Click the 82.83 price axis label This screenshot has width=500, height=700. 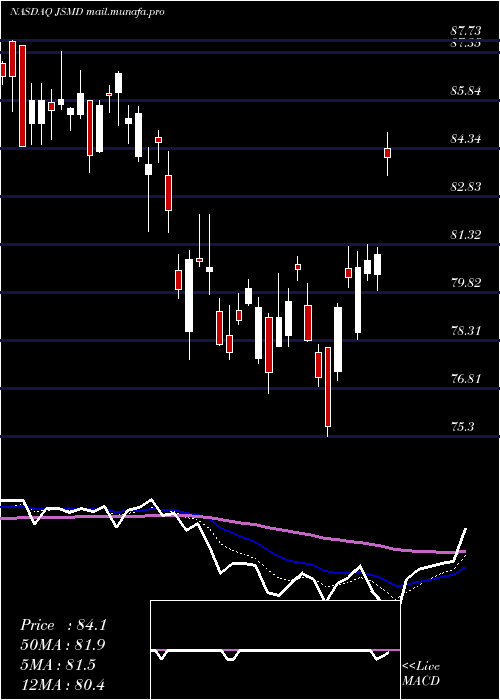pyautogui.click(x=466, y=187)
